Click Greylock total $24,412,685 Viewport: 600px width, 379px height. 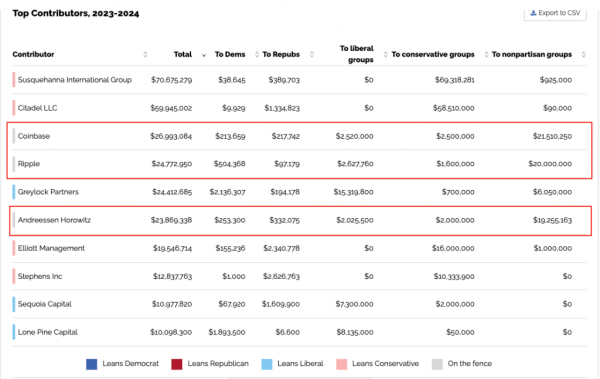coord(172,192)
